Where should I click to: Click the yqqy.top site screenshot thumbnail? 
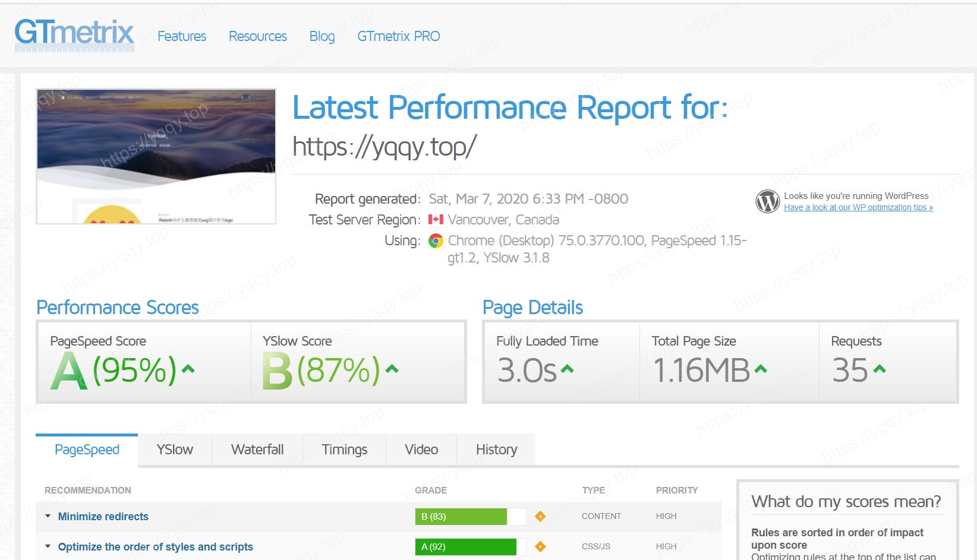click(x=156, y=156)
